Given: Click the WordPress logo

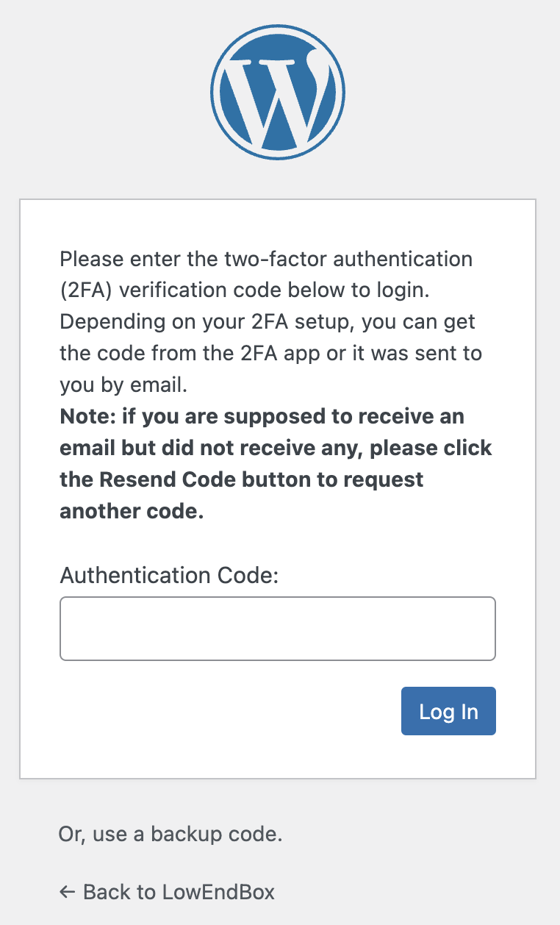Looking at the screenshot, I should [278, 92].
